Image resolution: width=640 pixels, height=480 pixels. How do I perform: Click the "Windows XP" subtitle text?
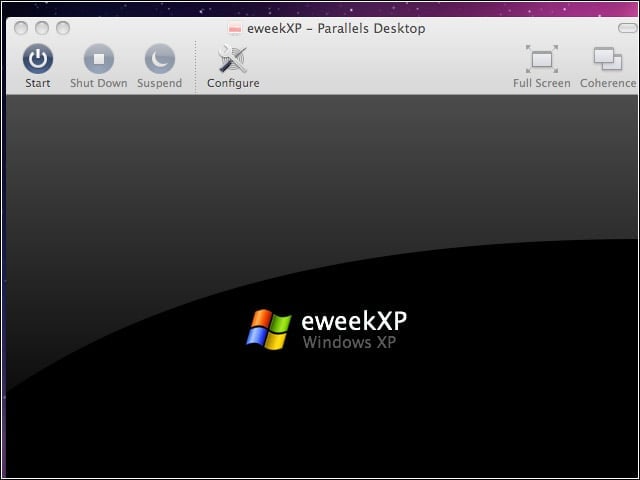point(349,342)
